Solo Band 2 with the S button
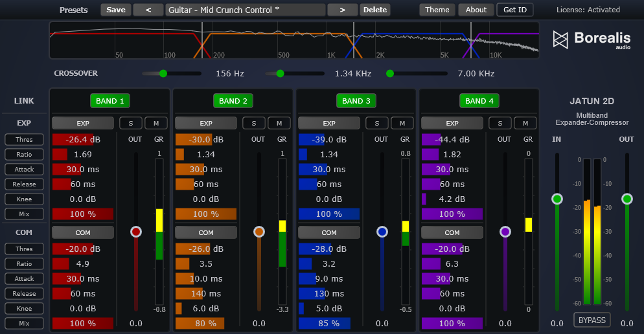The image size is (644, 334). point(254,123)
